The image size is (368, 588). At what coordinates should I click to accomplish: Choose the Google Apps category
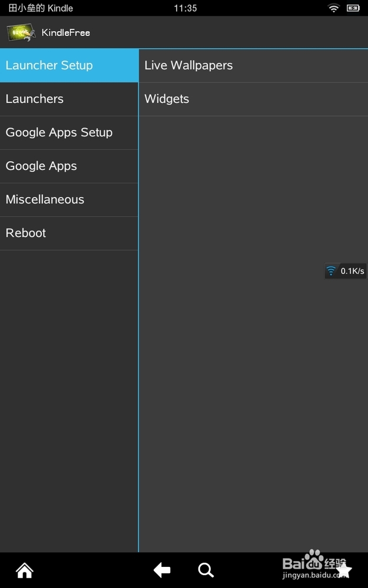pyautogui.click(x=69, y=166)
